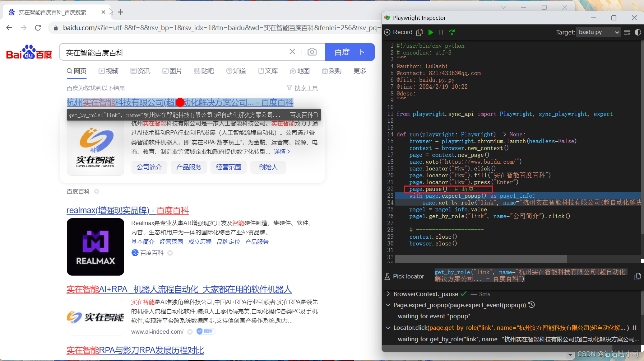Pause script execution with the pause control
The width and height of the screenshot is (644, 361).
441,32
